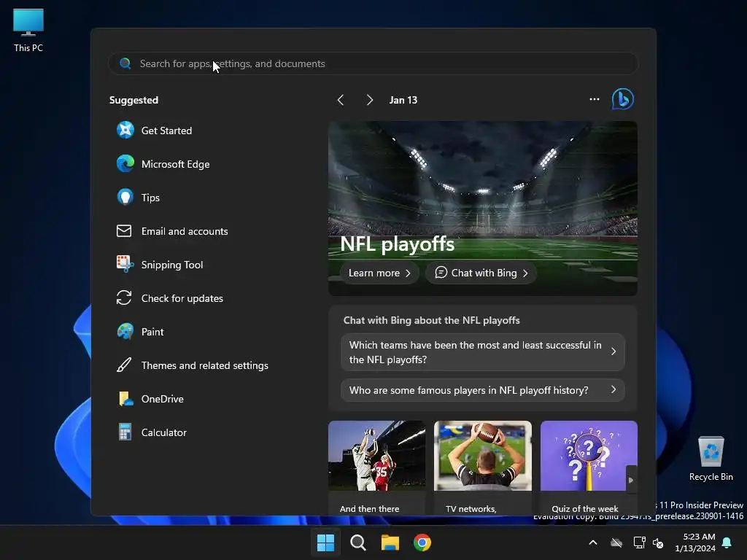Viewport: 747px width, 560px height.
Task: Click the search magnifier icon in search box
Action: pyautogui.click(x=125, y=63)
